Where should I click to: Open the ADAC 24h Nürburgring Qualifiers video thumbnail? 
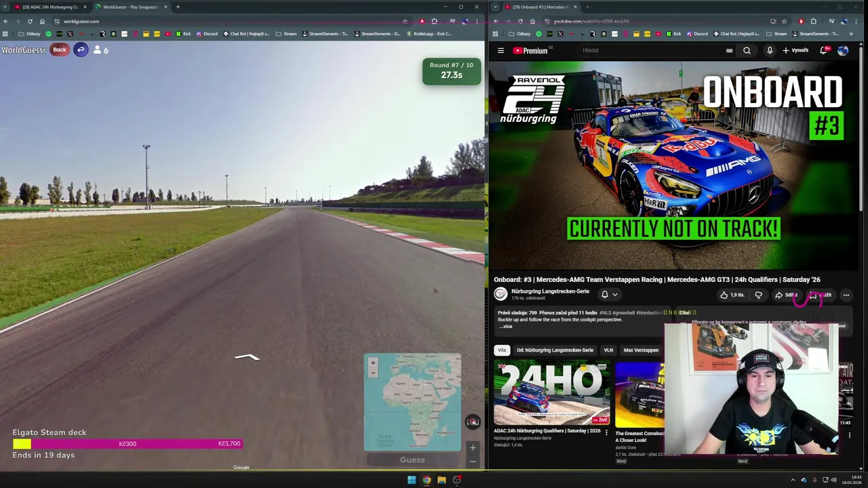(551, 393)
